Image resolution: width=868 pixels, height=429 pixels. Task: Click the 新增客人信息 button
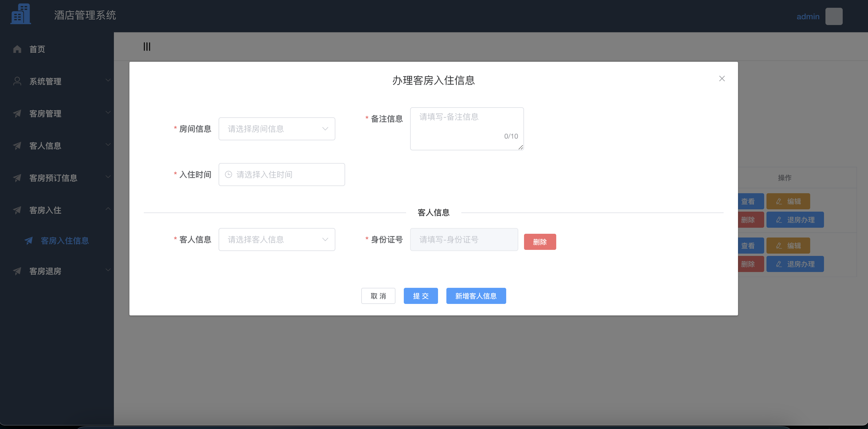(x=476, y=296)
